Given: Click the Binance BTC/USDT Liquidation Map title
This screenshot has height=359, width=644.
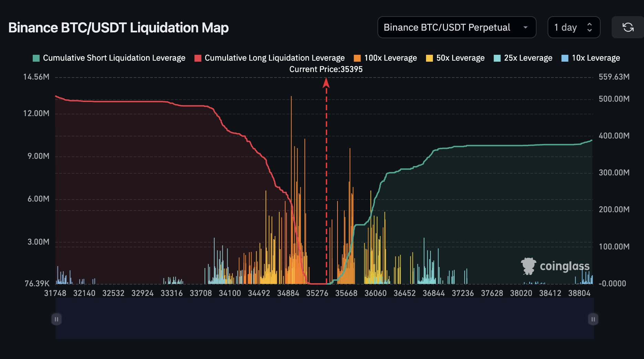Looking at the screenshot, I should pyautogui.click(x=118, y=28).
